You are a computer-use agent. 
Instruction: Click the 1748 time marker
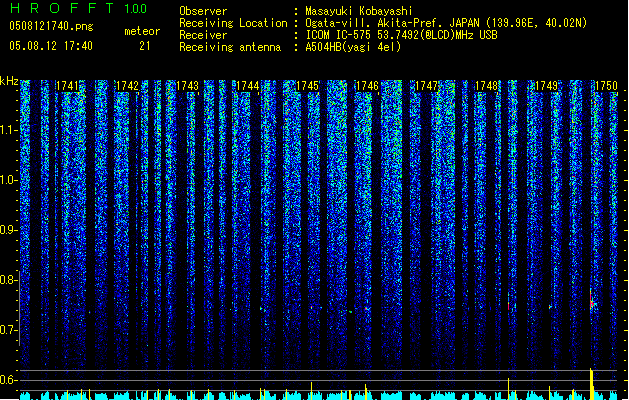(x=486, y=86)
